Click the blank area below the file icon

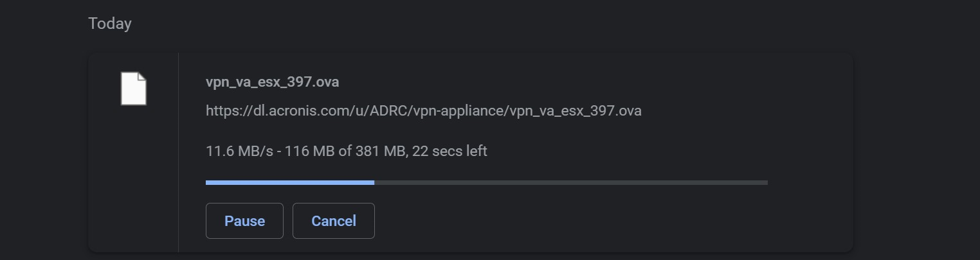click(133, 180)
